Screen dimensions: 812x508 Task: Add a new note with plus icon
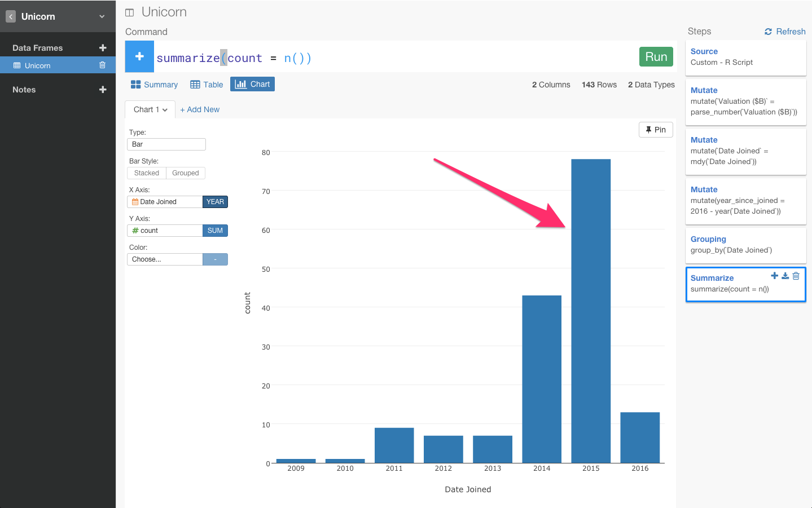coord(103,90)
